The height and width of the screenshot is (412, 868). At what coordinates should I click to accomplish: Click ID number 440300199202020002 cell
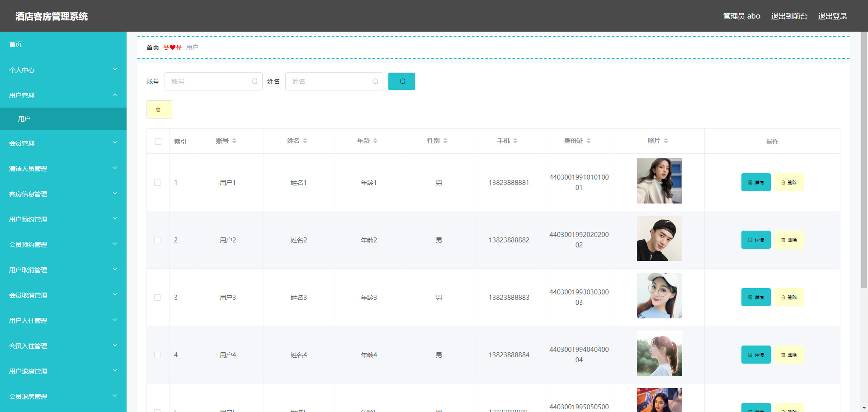pos(579,240)
